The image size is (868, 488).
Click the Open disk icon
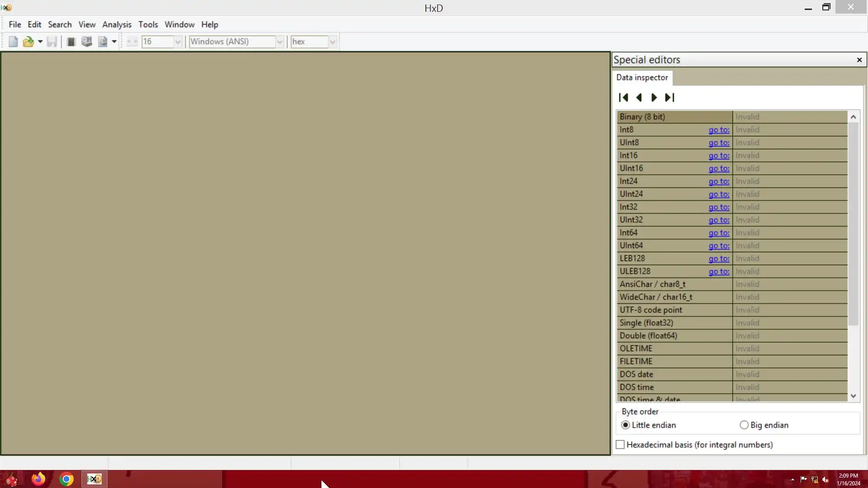pos(86,42)
